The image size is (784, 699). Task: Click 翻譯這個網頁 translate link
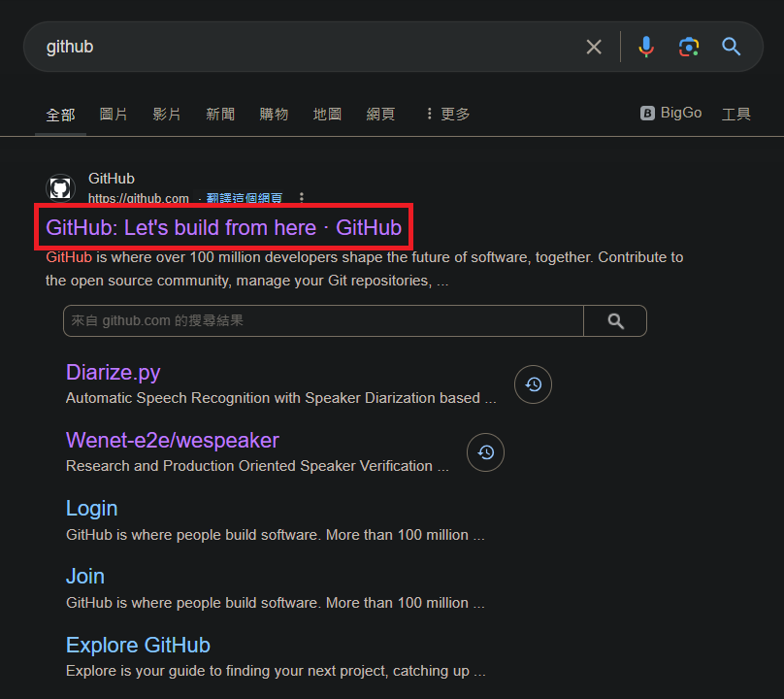pyautogui.click(x=245, y=198)
